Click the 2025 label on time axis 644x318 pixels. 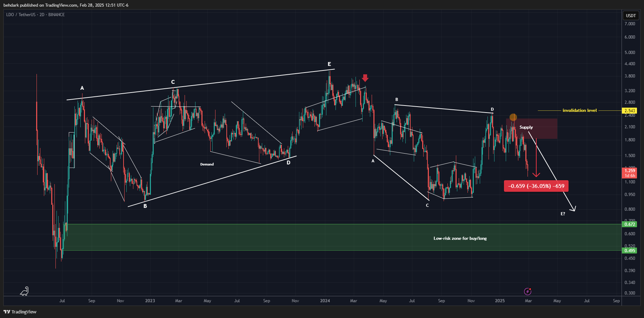(500, 301)
